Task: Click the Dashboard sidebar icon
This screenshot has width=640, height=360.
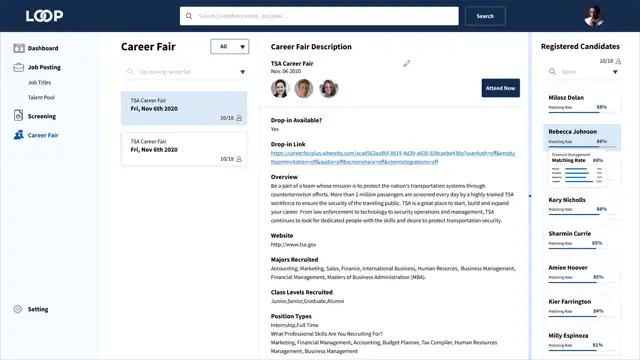Action: [x=19, y=48]
